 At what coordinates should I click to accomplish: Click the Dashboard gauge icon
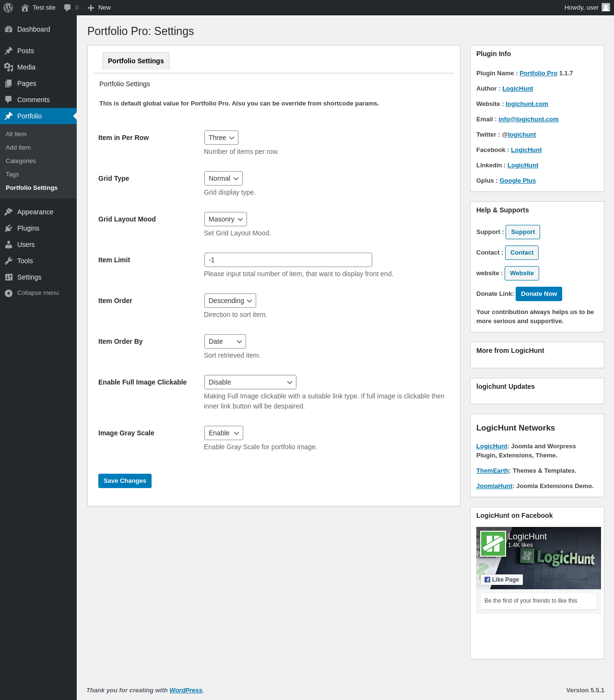(x=9, y=29)
